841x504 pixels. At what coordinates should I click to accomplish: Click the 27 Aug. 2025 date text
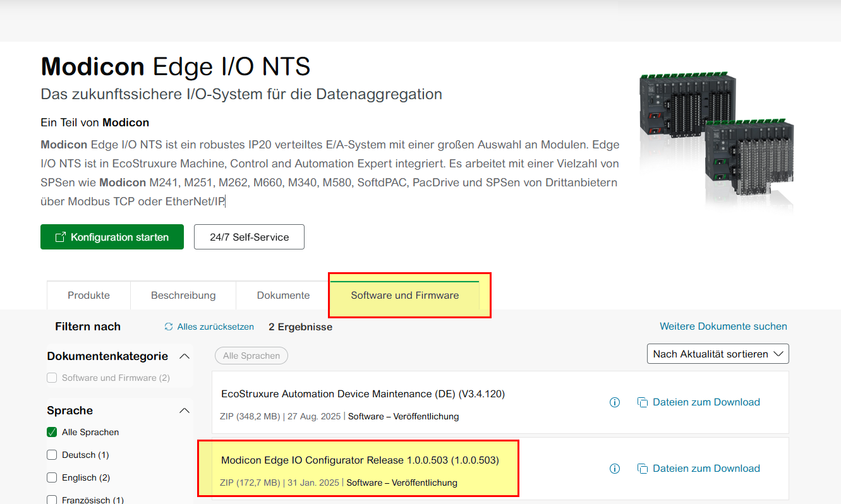tap(315, 417)
